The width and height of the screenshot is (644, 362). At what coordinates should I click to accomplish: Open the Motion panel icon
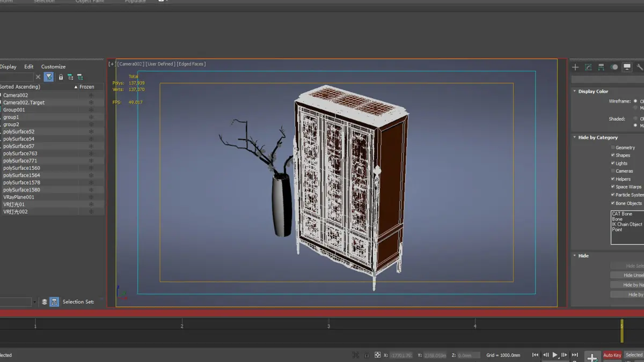614,67
